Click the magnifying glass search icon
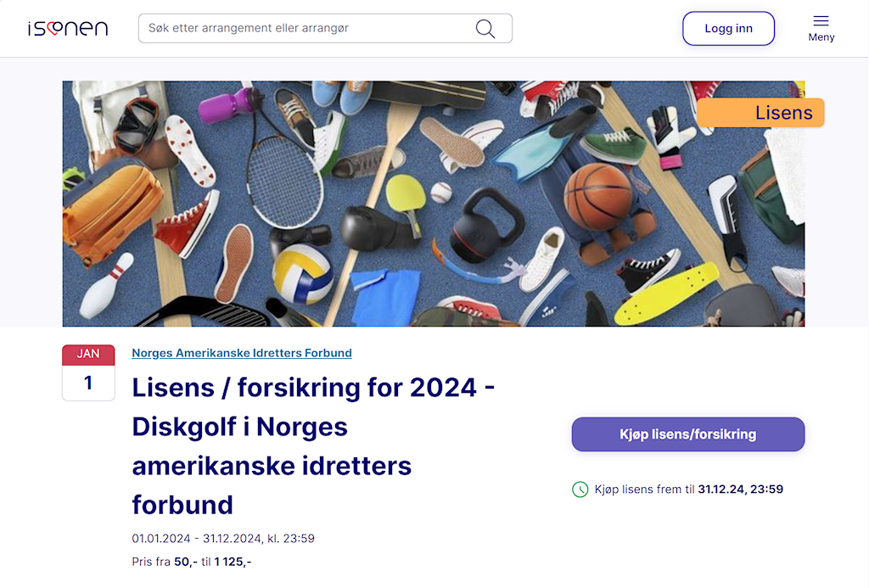Viewport: 869px width, 588px height. [485, 28]
